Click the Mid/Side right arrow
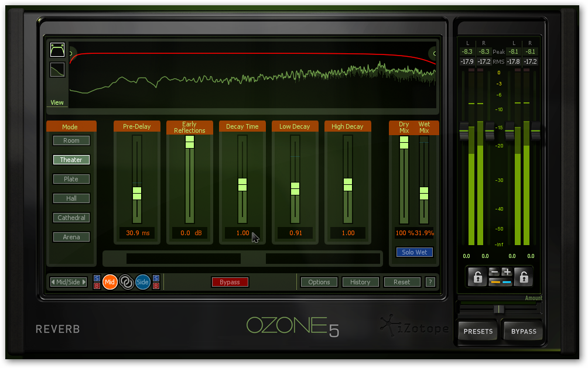Viewport: 588px width, 368px height. click(84, 282)
